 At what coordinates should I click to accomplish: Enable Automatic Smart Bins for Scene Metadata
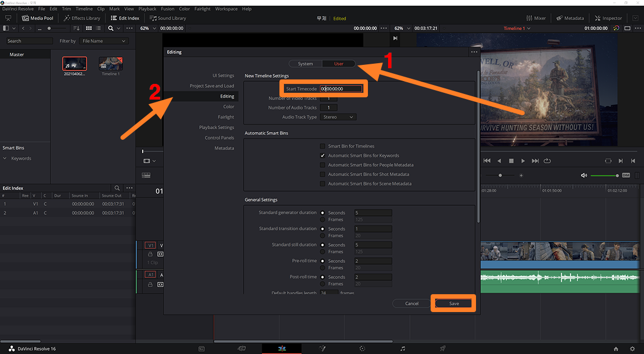point(323,184)
